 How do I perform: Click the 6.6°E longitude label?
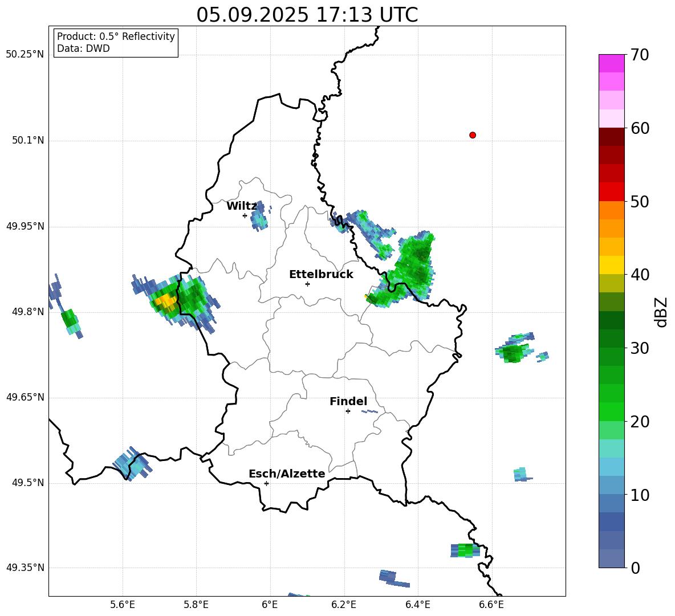click(491, 605)
